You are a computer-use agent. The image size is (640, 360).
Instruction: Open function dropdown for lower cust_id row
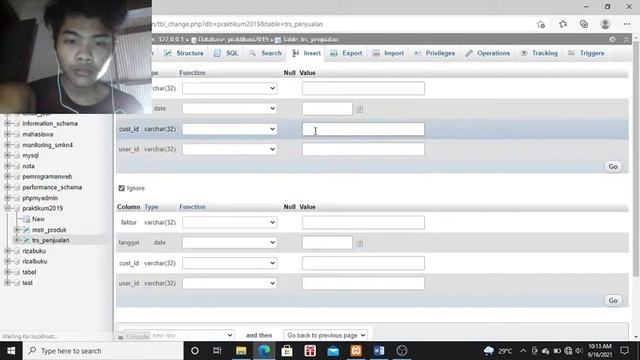tap(229, 263)
